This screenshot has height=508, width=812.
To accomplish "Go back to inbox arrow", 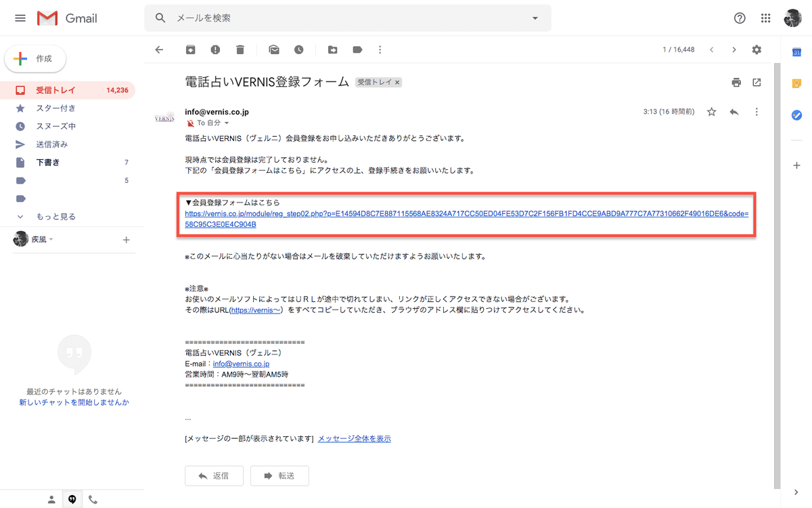I will pyautogui.click(x=159, y=49).
